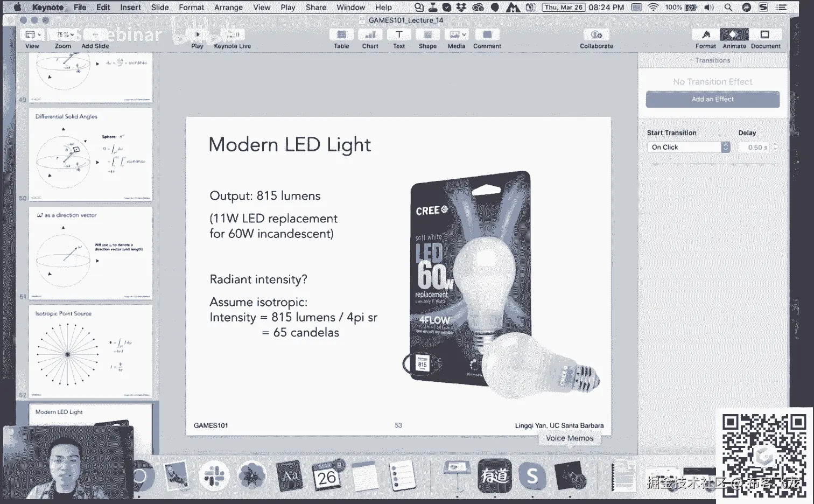This screenshot has height=504, width=814.
Task: Open Dictionary app in the Dock
Action: pyautogui.click(x=289, y=476)
